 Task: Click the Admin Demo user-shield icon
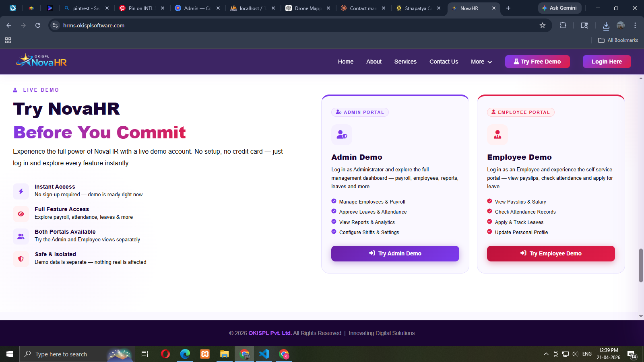coord(342,135)
